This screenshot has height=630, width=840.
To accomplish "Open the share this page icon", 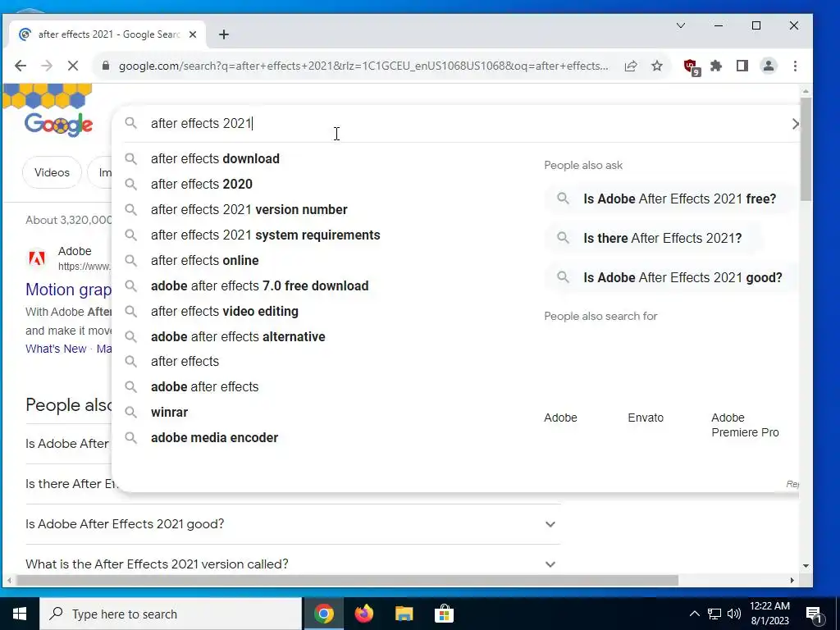I will (631, 66).
